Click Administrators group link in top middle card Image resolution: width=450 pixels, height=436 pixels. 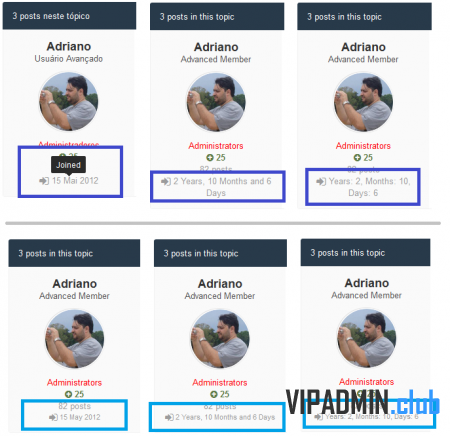pos(216,146)
